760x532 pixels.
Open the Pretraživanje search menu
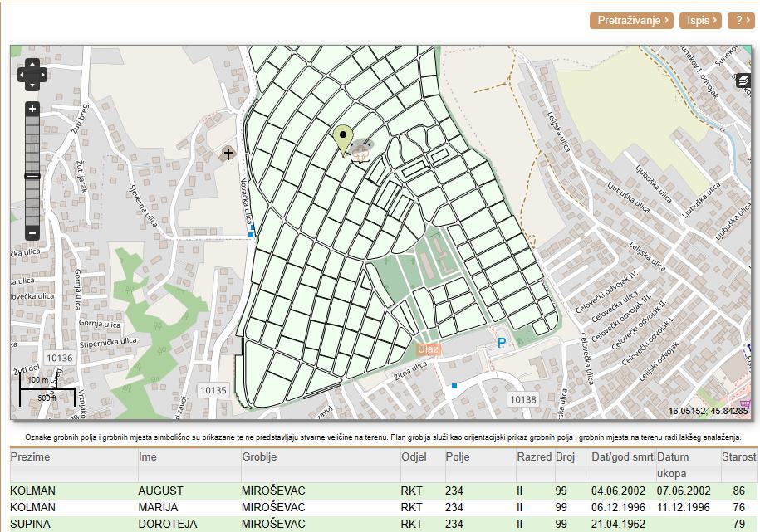[x=631, y=20]
